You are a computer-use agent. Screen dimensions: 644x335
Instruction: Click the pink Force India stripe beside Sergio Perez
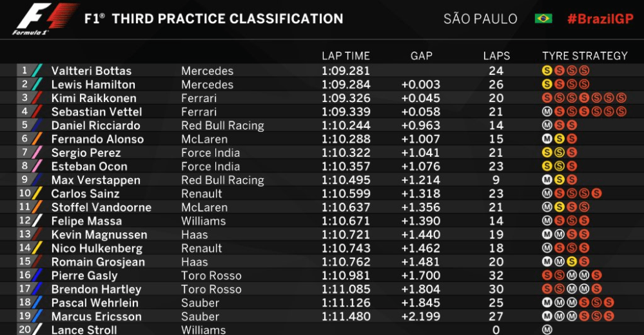pos(37,152)
